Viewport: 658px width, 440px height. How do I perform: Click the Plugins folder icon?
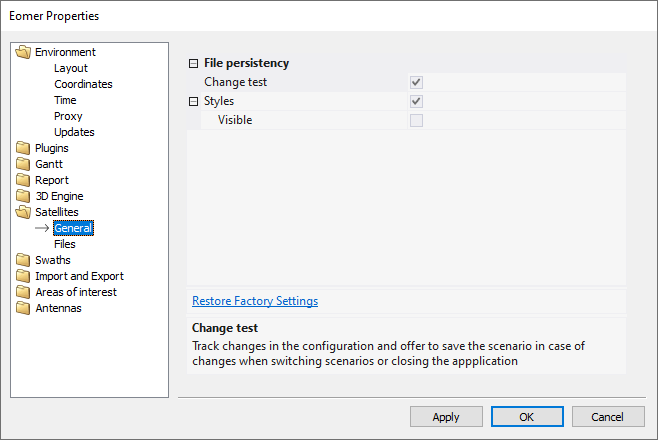(x=24, y=148)
